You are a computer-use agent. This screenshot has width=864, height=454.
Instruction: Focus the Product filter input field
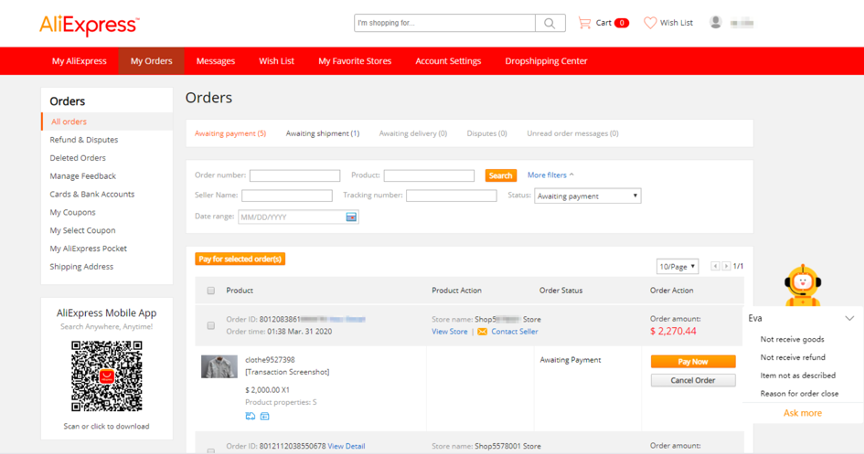click(x=429, y=176)
